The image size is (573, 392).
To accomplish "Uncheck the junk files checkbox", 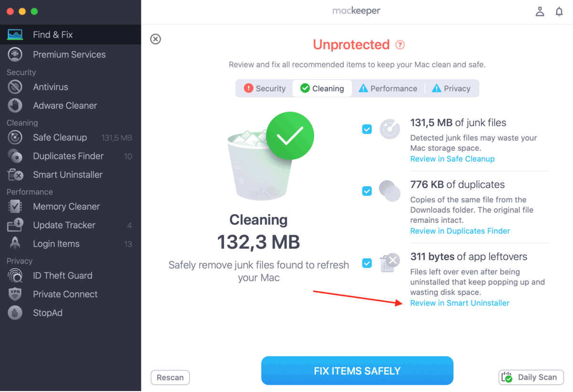I will (x=367, y=129).
